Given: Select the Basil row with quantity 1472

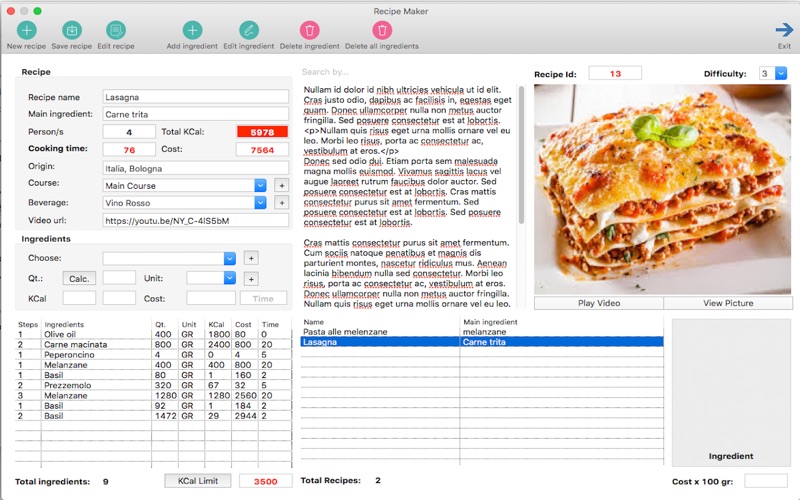Looking at the screenshot, I should pyautogui.click(x=153, y=416).
